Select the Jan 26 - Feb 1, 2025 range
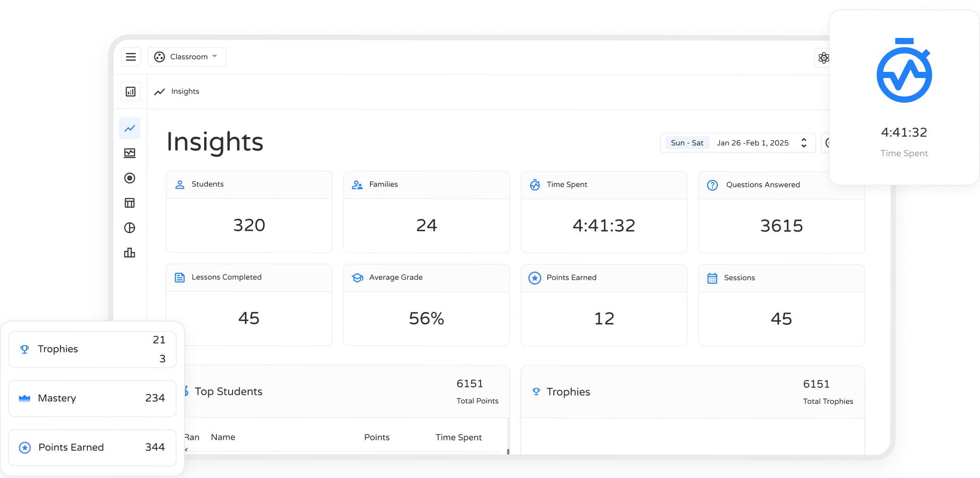The height and width of the screenshot is (478, 980). pyautogui.click(x=752, y=143)
